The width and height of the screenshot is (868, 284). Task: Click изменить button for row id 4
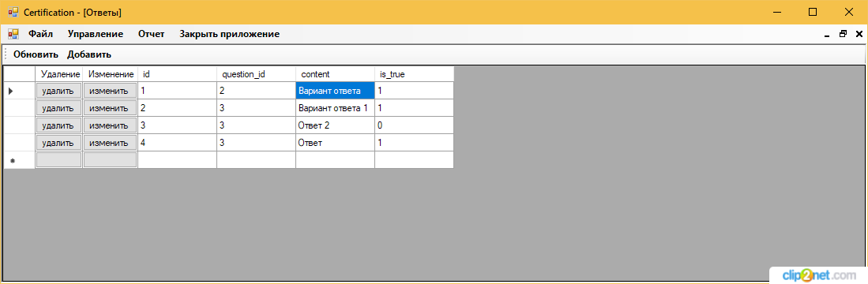[x=110, y=143]
